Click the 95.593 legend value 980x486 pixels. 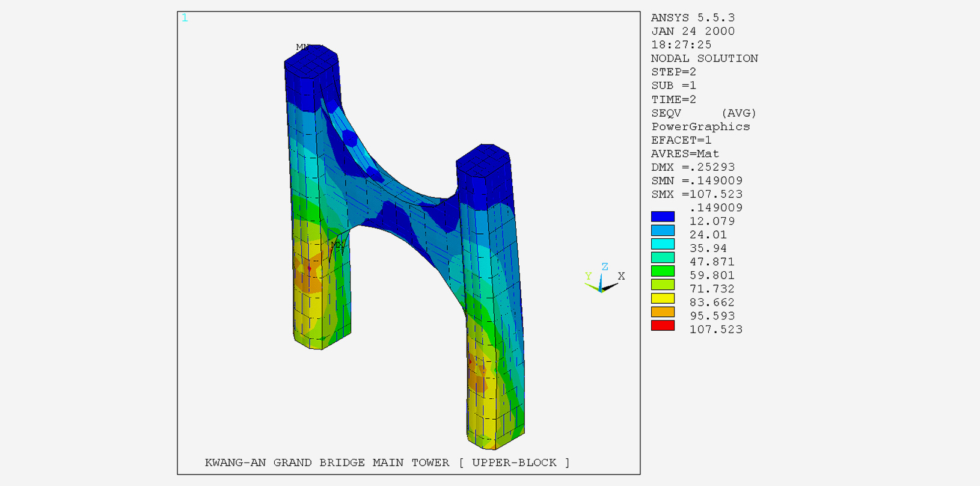(712, 316)
